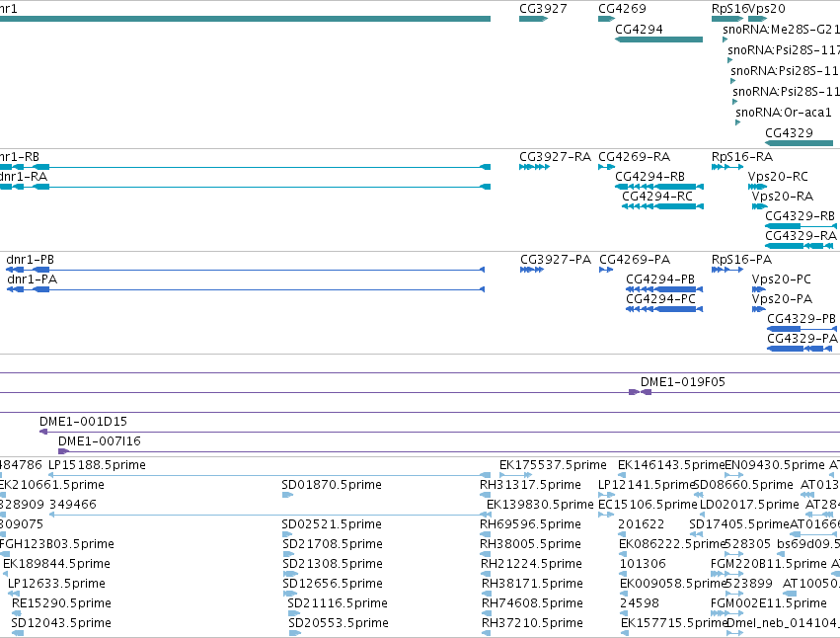Open the RH38005.5prime EST label
This screenshot has width=840, height=638.
(x=530, y=544)
